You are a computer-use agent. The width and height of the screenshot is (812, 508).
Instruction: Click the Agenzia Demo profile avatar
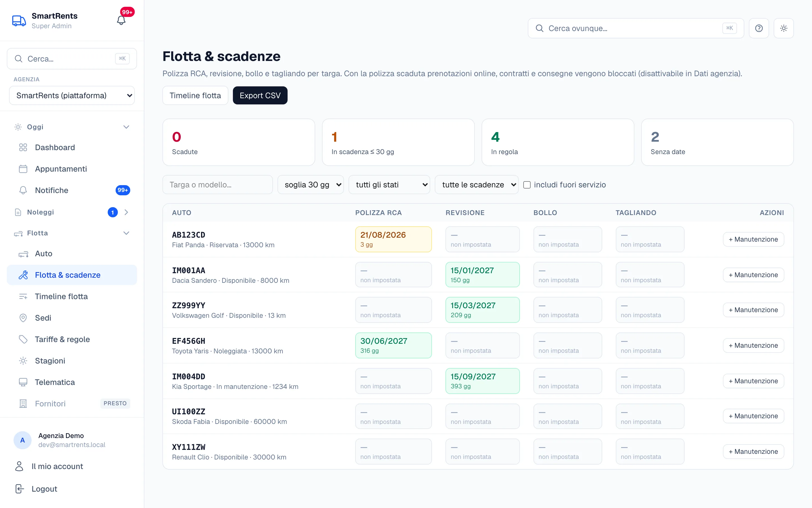point(23,440)
